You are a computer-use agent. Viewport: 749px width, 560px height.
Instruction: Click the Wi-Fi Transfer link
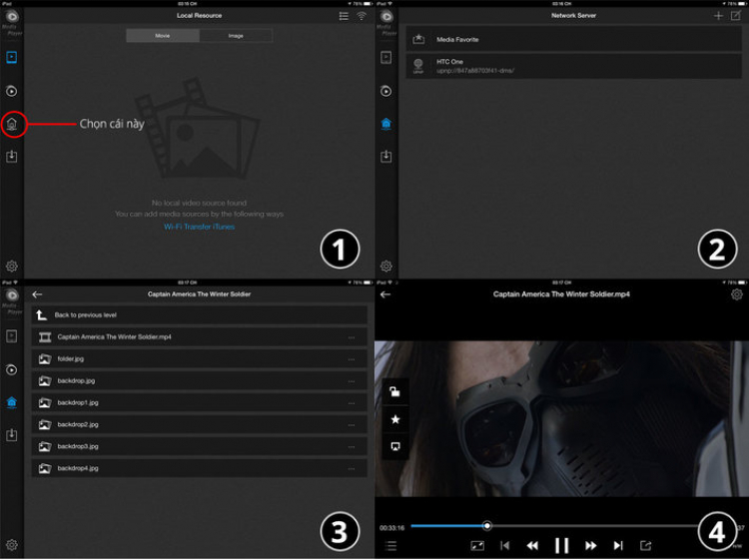(x=186, y=227)
